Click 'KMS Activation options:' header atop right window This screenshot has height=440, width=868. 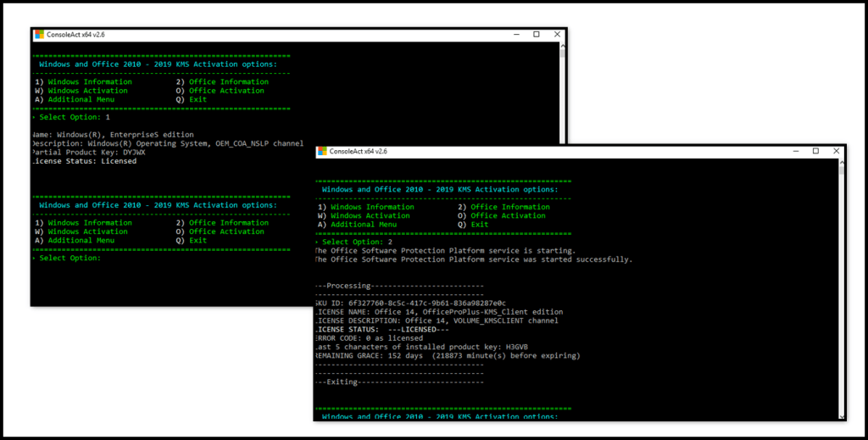click(x=440, y=189)
